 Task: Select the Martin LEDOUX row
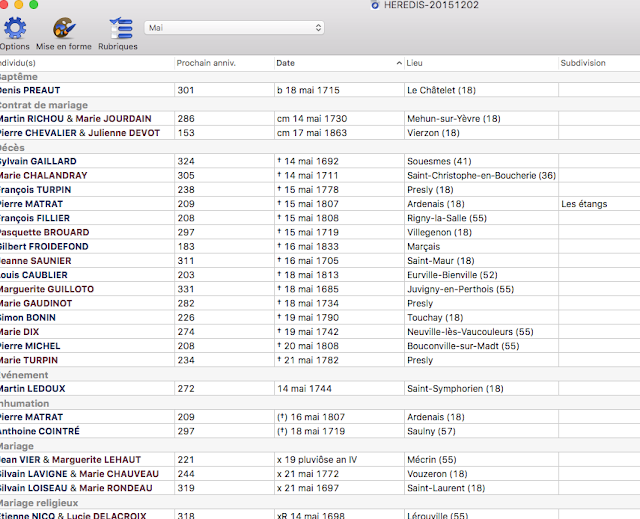[320, 388]
